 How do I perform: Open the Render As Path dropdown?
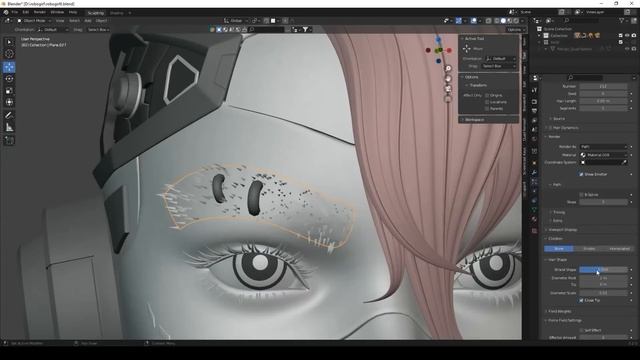click(603, 147)
